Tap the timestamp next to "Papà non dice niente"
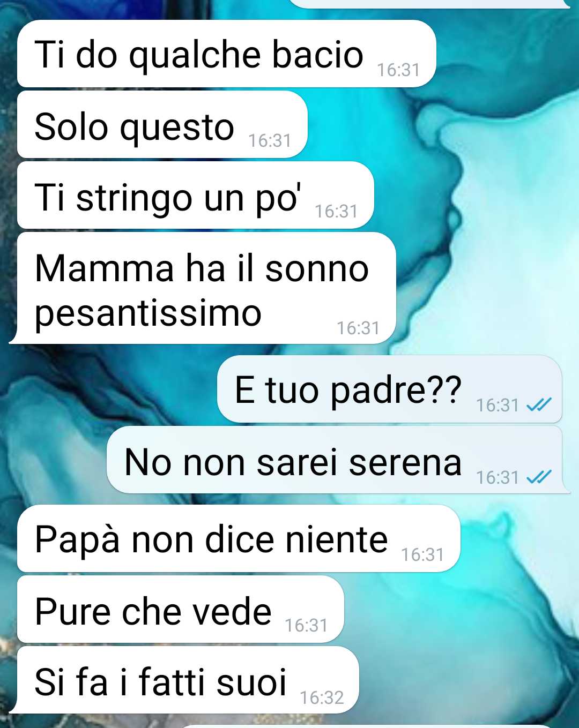The image size is (579, 728). (422, 554)
